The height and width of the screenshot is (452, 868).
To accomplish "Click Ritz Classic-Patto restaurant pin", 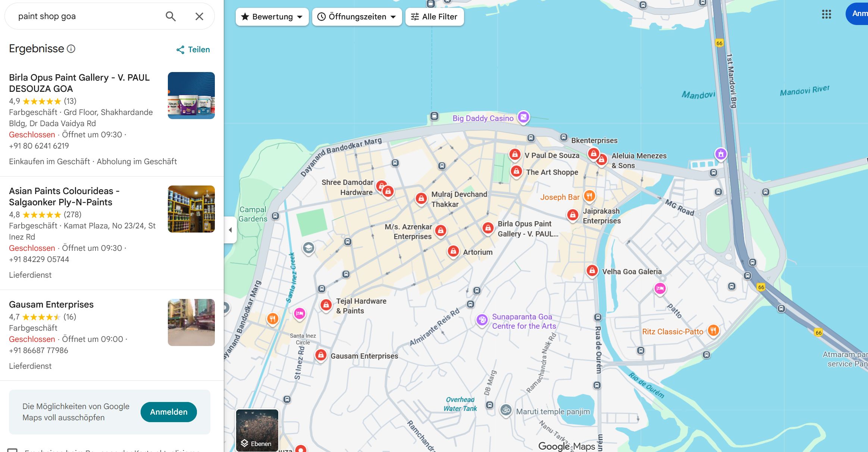I will [713, 330].
